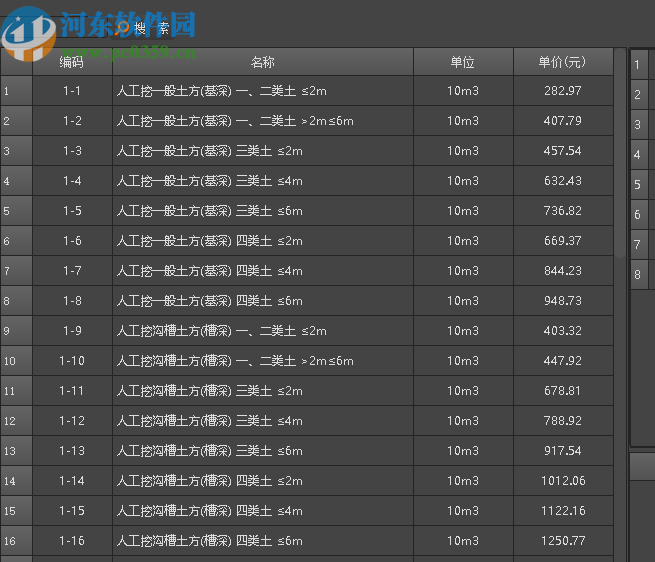Click the 名称 column header
655x562 pixels.
click(x=263, y=62)
